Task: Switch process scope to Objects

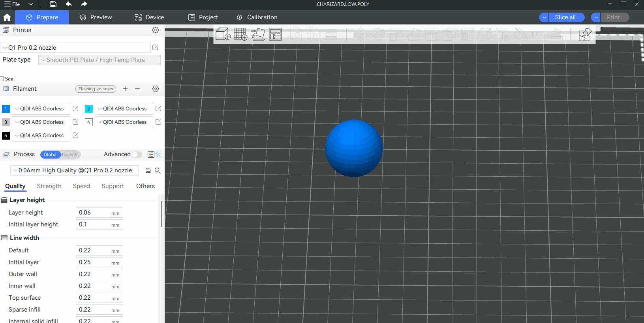Action: point(70,155)
